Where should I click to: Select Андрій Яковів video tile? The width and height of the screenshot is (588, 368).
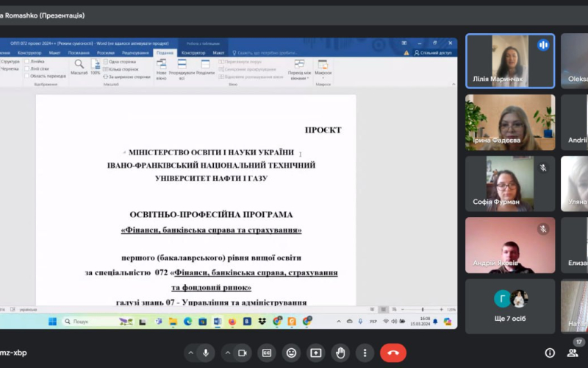pos(510,245)
